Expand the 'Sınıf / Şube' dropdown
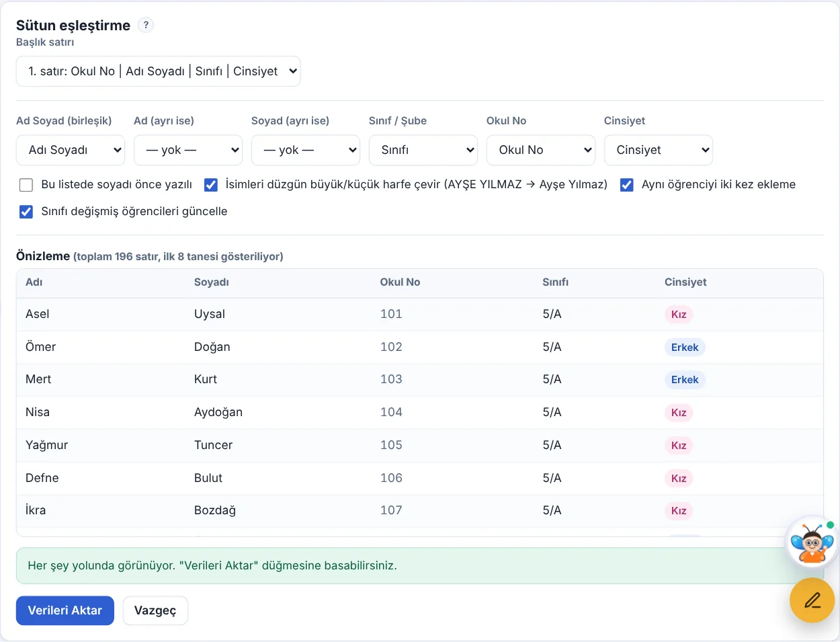Viewport: 840px width, 642px height. click(x=423, y=150)
